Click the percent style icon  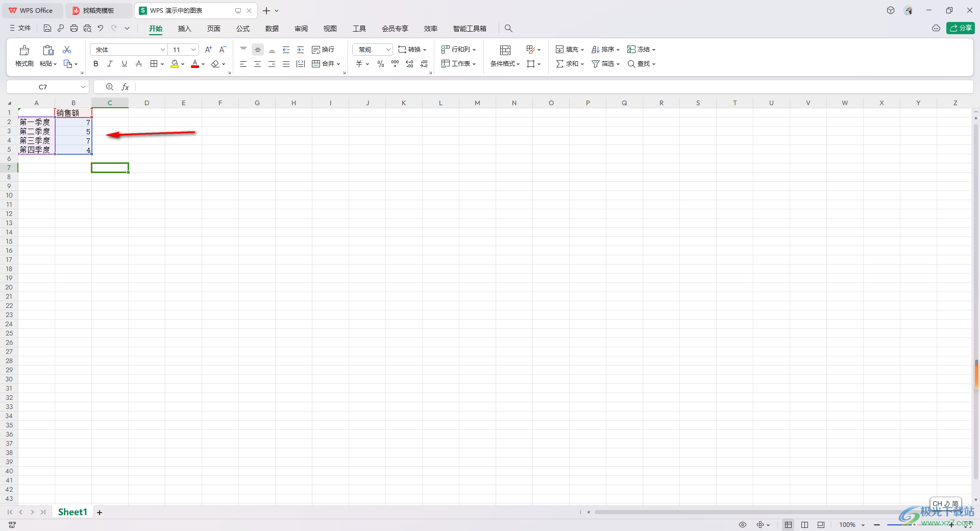(380, 64)
